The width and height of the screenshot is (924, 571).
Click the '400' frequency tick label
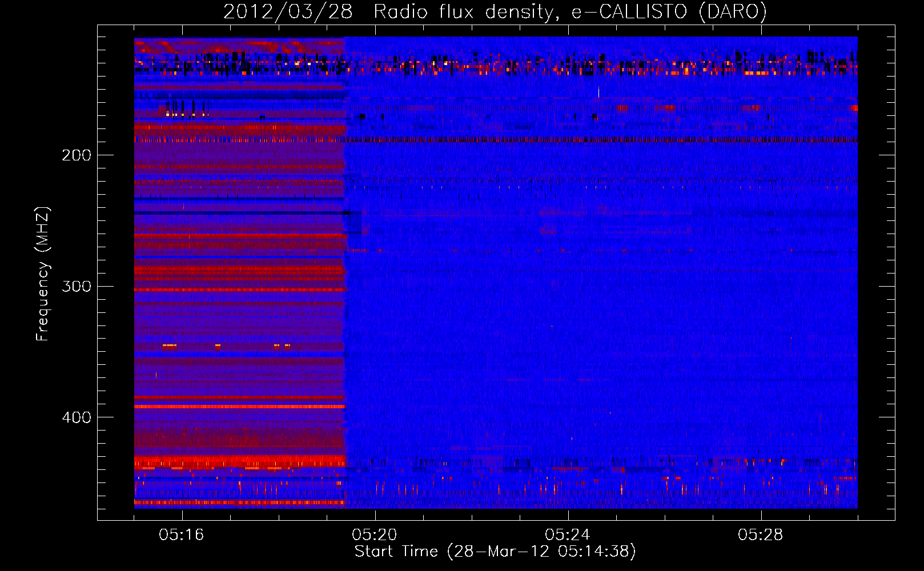click(x=77, y=417)
